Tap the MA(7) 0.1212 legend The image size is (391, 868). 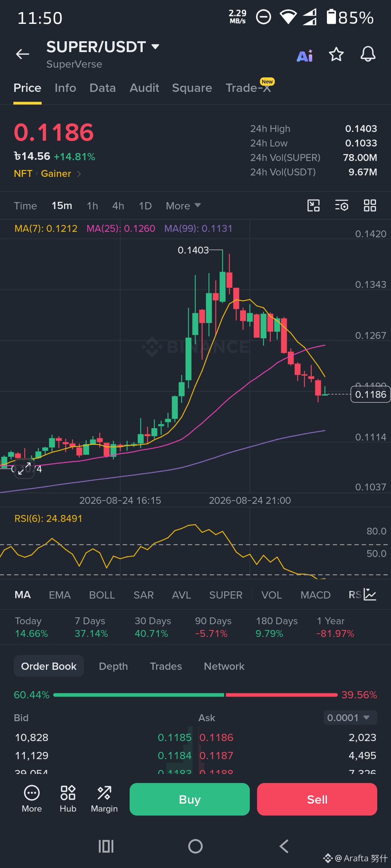(x=46, y=229)
